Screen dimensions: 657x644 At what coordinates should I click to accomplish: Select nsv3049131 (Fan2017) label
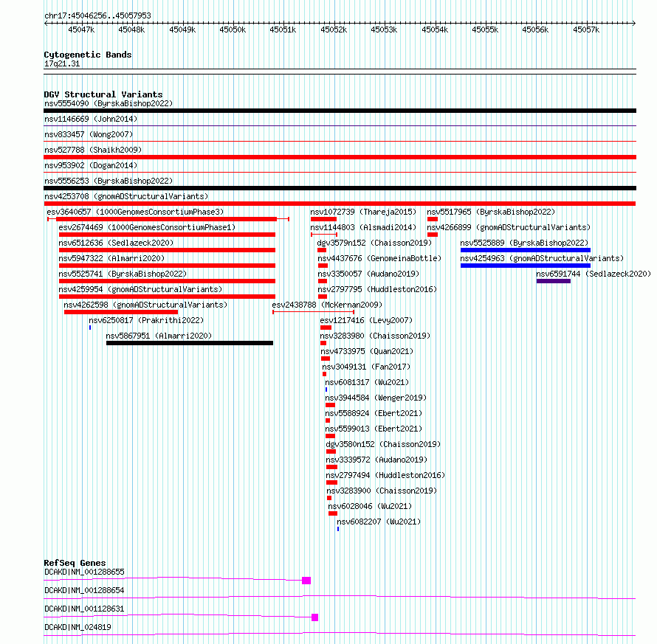click(366, 367)
